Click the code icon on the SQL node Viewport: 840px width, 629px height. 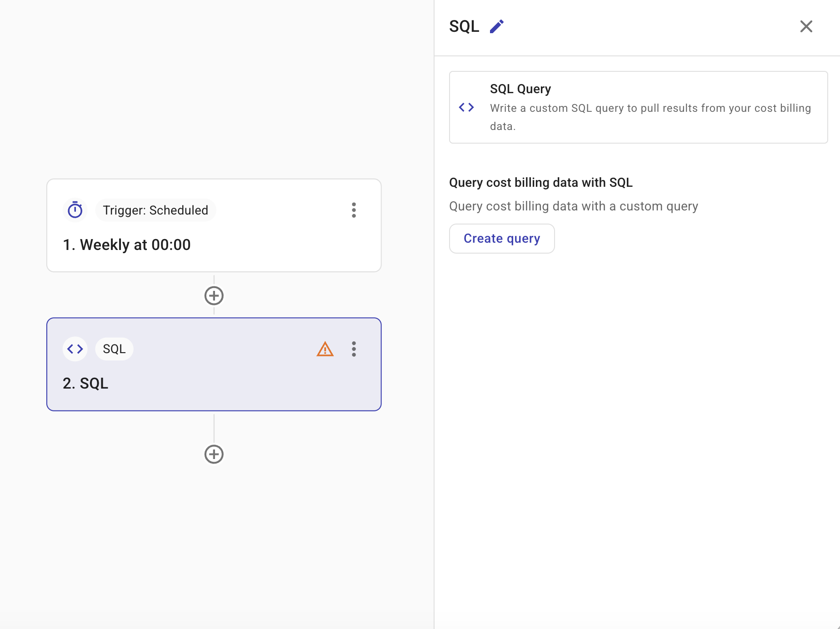coord(75,349)
